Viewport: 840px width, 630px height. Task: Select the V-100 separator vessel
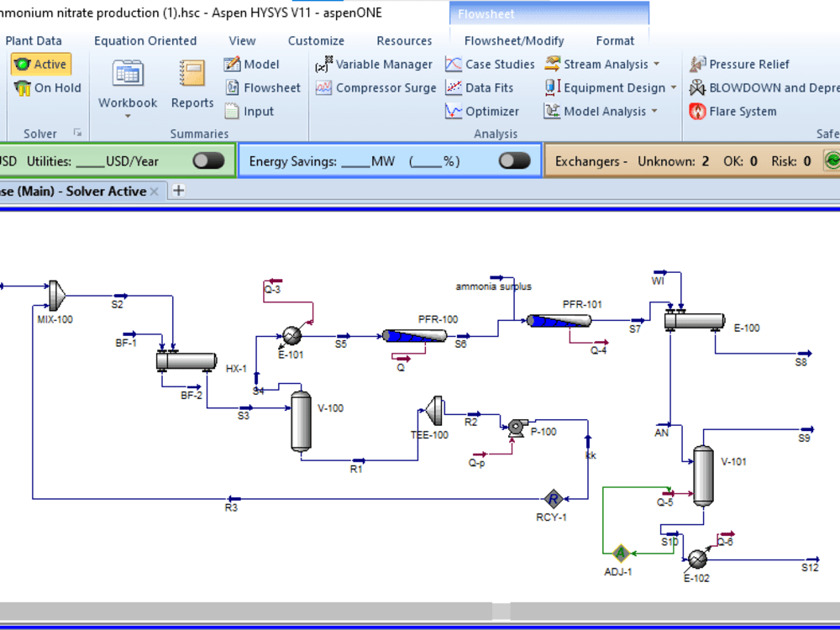click(x=301, y=423)
